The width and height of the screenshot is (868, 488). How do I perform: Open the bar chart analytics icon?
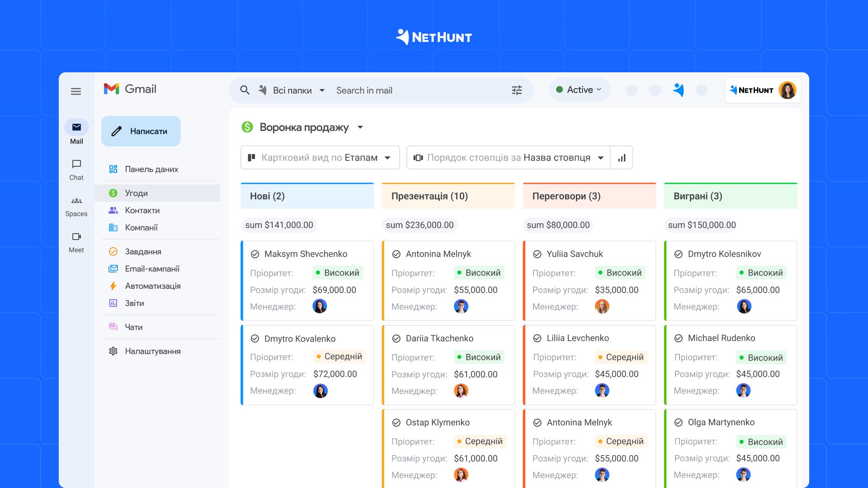tap(623, 157)
